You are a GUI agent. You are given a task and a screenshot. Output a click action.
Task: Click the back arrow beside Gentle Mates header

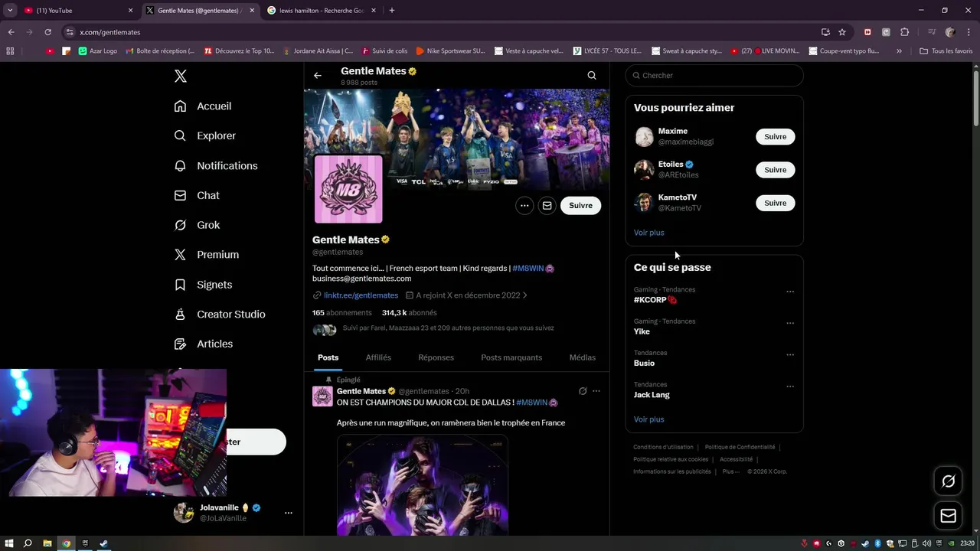(318, 75)
